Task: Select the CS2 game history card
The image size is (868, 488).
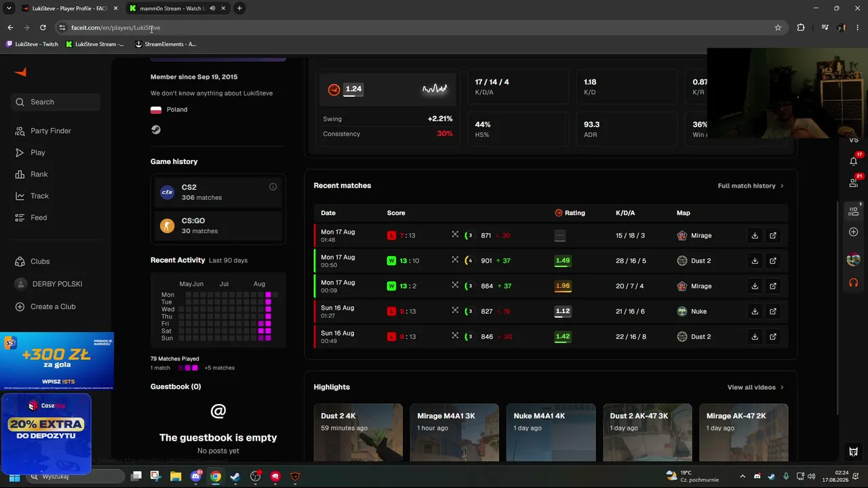Action: pyautogui.click(x=218, y=192)
